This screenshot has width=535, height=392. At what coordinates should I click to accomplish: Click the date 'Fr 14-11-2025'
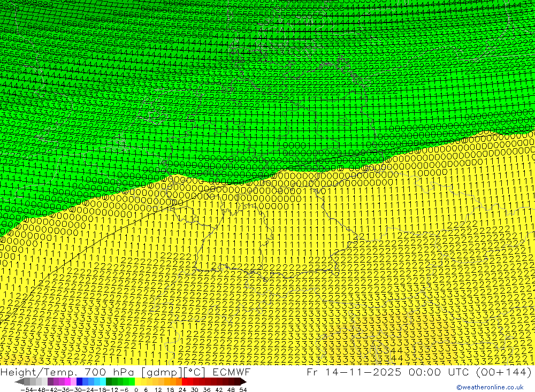pyautogui.click(x=354, y=372)
